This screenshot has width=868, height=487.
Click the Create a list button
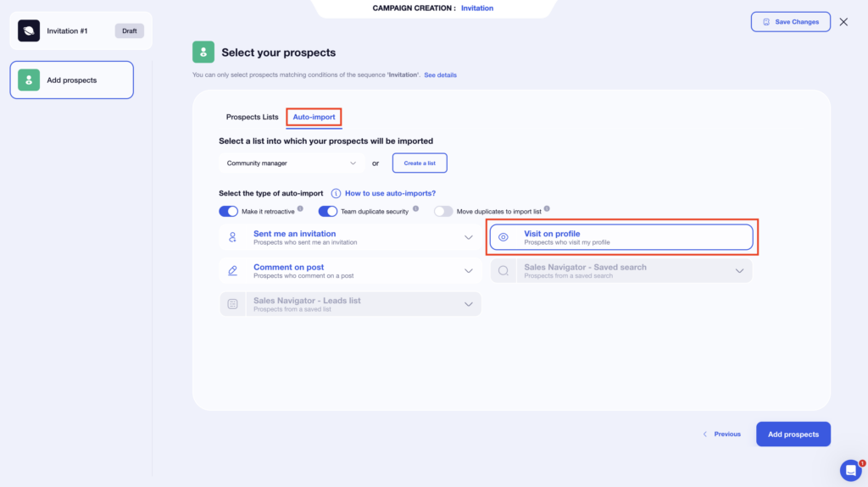point(420,163)
